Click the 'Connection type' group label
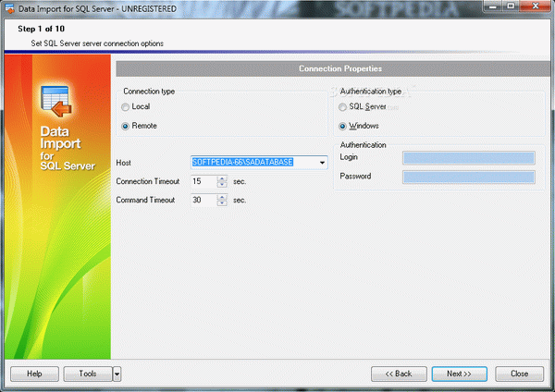The width and height of the screenshot is (555, 392). 149,92
